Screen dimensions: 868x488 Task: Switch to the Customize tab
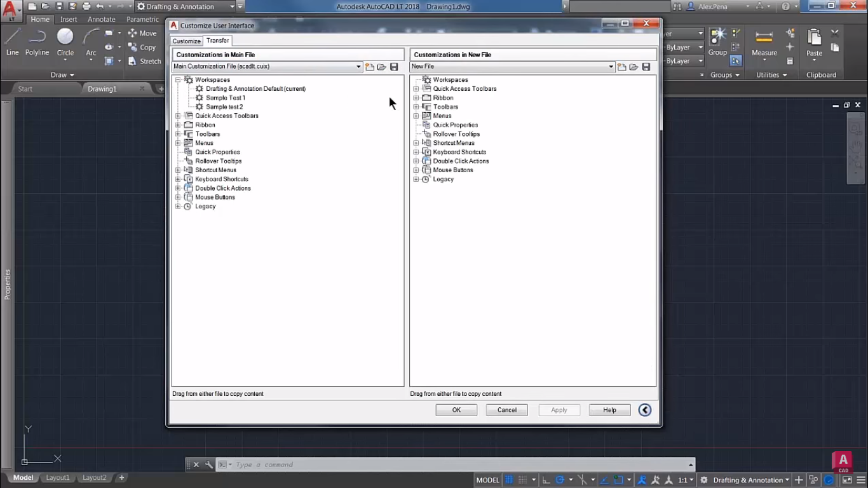(x=187, y=41)
